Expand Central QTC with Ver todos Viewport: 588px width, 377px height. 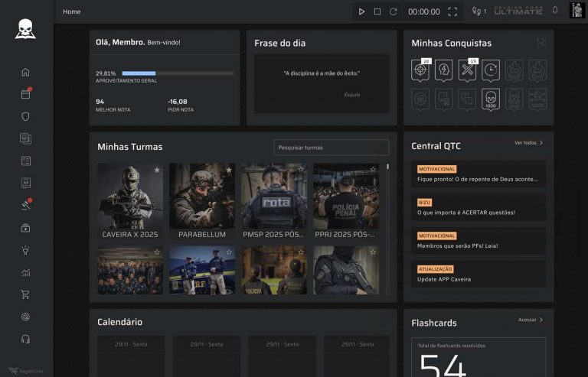[528, 143]
